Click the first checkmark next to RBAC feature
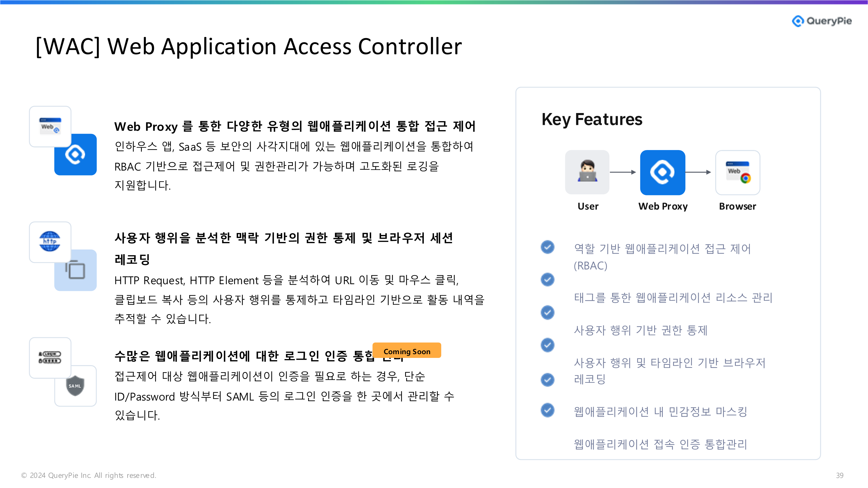Screen dimensions: 868x488 tap(547, 247)
